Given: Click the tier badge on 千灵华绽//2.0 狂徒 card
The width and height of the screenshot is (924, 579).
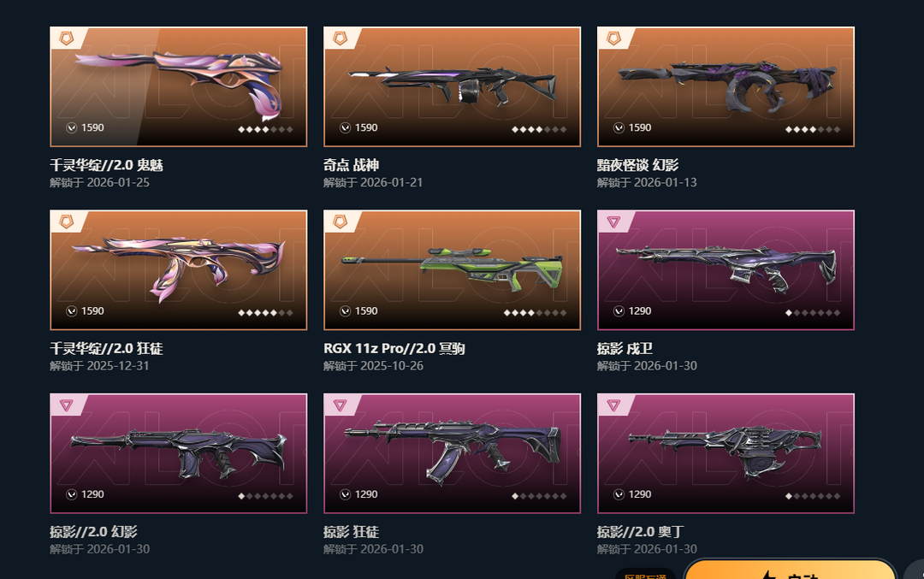Looking at the screenshot, I should [66, 222].
